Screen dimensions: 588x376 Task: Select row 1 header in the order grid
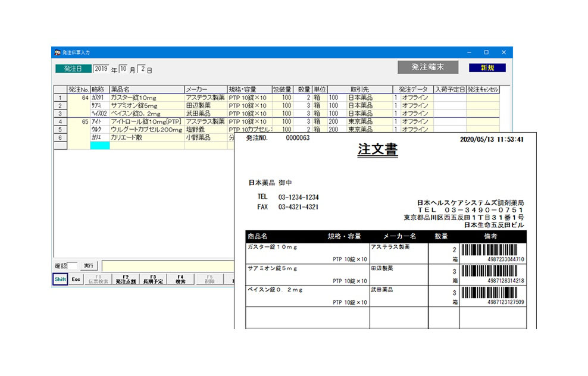(x=60, y=98)
